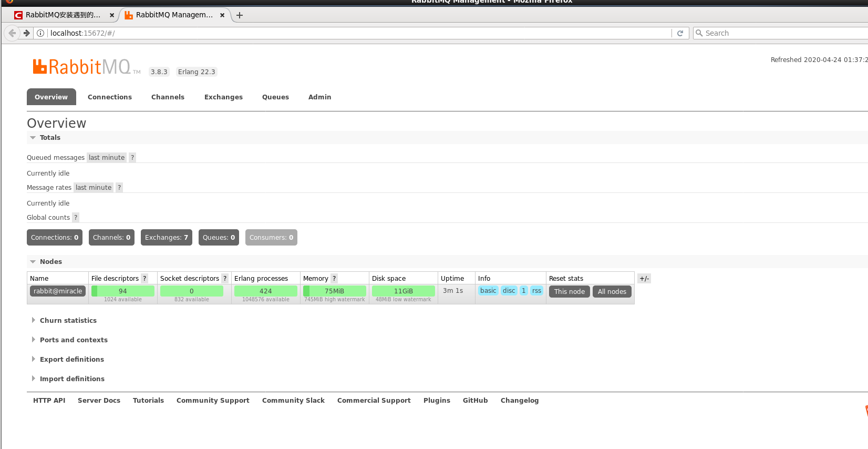Click the help icon beside Socket descriptors
868x449 pixels.
tap(225, 279)
